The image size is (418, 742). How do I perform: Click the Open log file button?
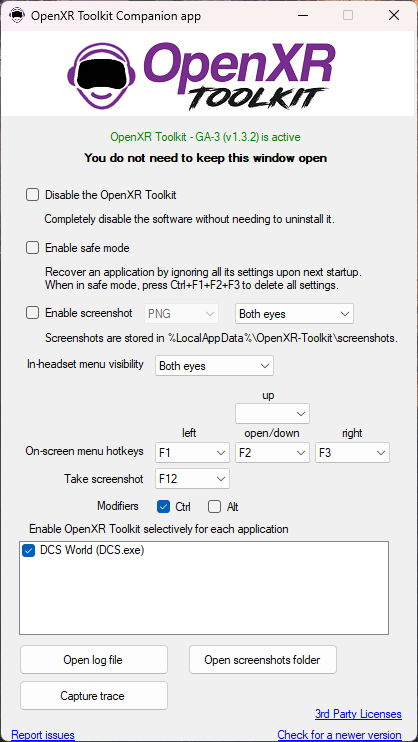coord(94,660)
